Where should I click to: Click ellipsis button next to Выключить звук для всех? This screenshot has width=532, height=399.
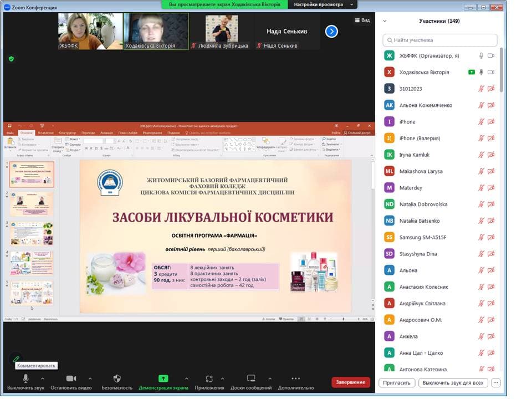tap(495, 383)
